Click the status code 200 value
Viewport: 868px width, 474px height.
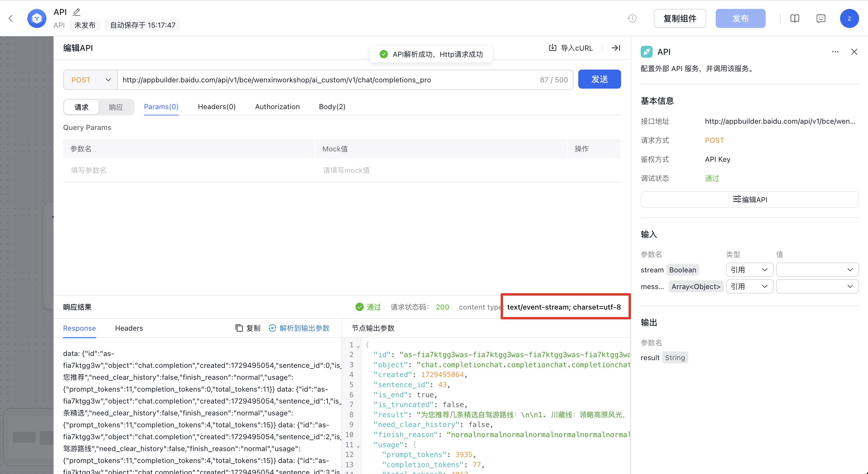pos(442,307)
